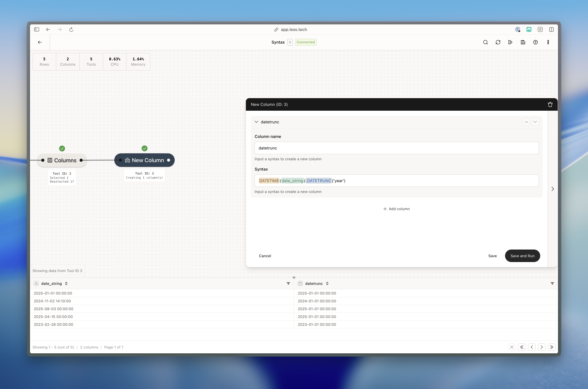Image resolution: width=588 pixels, height=389 pixels.
Task: Click Showing data from Tool ID 3 label
Action: coord(57,271)
